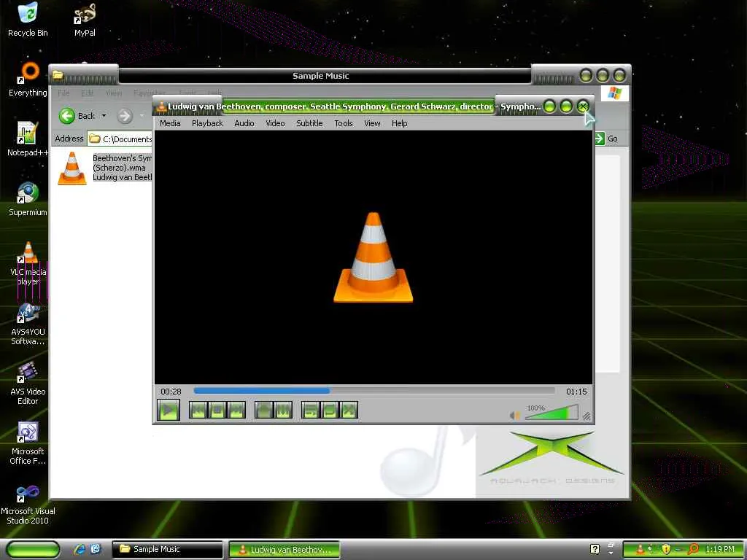Screen dimensions: 747x560
Task: Open the Tools menu
Action: click(x=343, y=123)
